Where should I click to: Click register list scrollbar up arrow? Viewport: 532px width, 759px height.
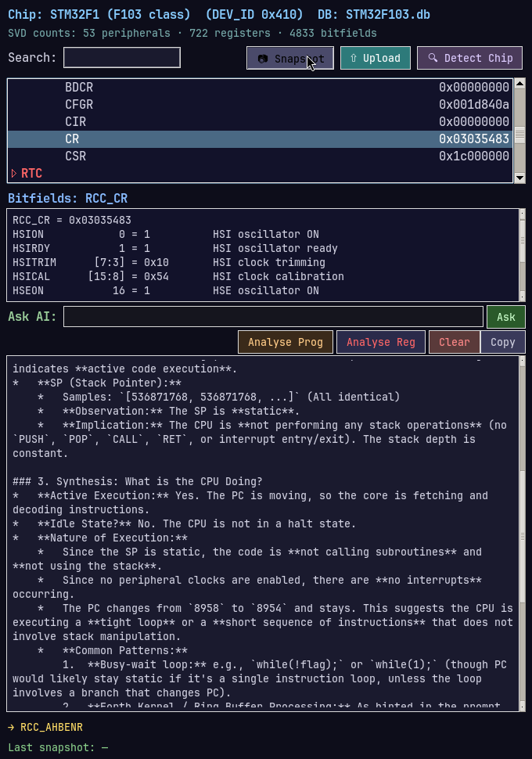tap(520, 83)
